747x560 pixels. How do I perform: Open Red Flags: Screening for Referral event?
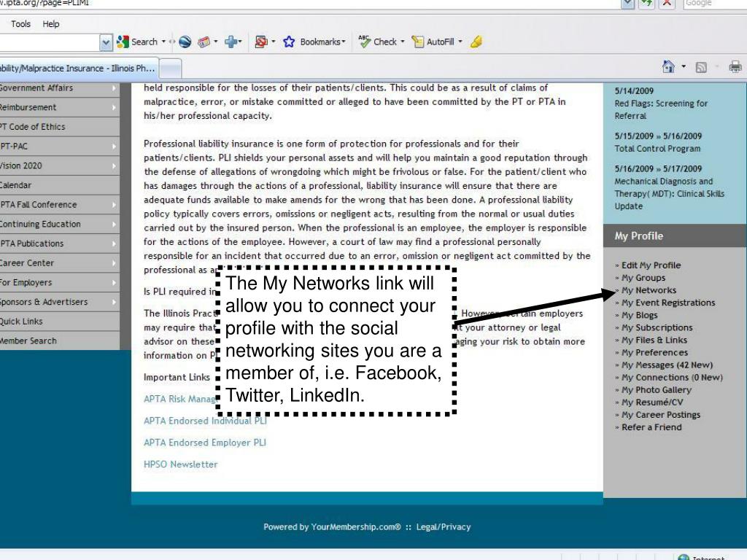[x=661, y=109]
